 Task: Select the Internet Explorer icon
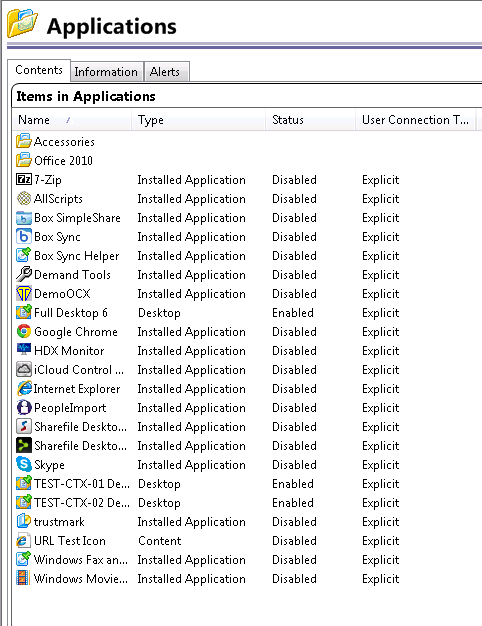24,388
